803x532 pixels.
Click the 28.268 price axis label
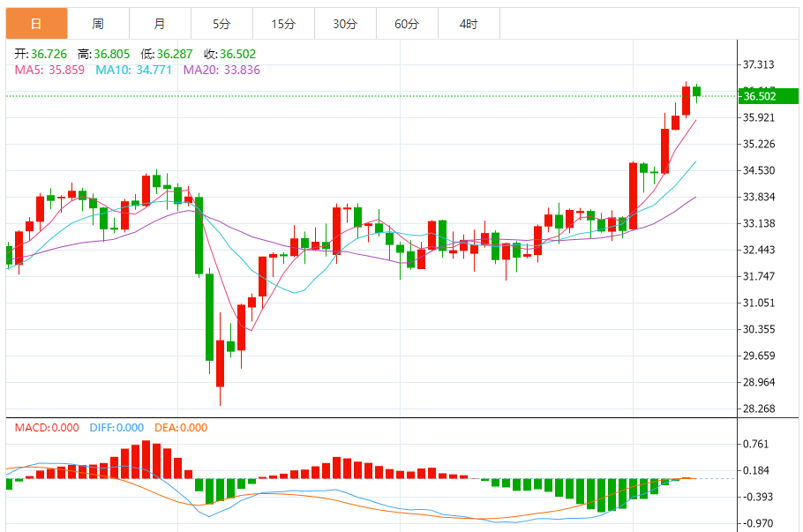click(x=759, y=408)
